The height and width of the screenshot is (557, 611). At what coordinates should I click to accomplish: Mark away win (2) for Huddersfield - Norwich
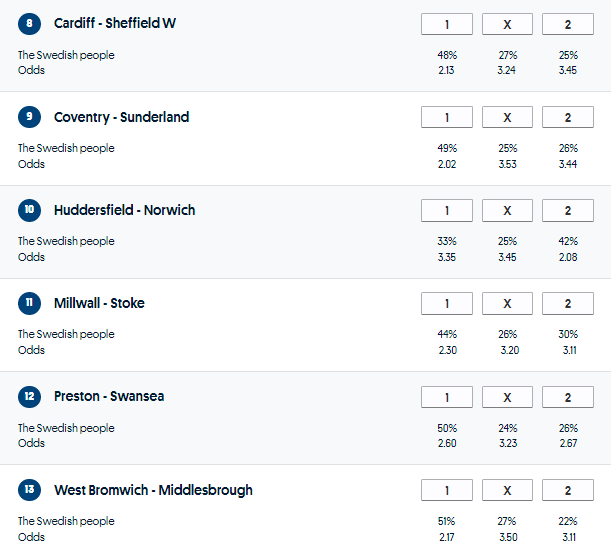pyautogui.click(x=567, y=210)
